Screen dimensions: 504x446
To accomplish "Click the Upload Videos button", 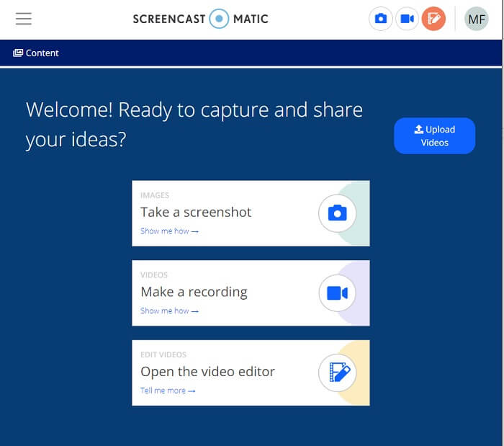I will [435, 135].
